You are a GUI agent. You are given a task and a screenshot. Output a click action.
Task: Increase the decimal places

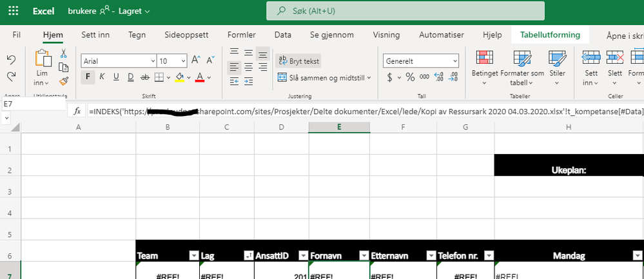click(438, 77)
